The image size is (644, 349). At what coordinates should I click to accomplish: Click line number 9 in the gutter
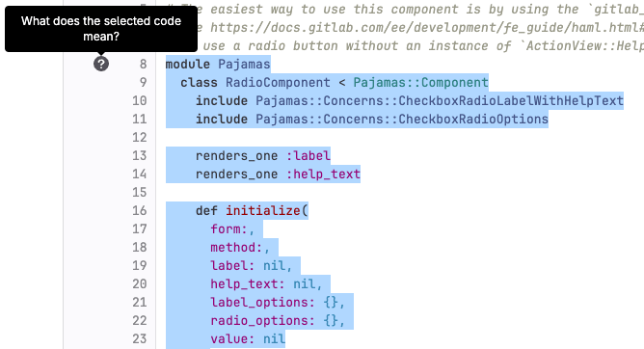coord(143,83)
